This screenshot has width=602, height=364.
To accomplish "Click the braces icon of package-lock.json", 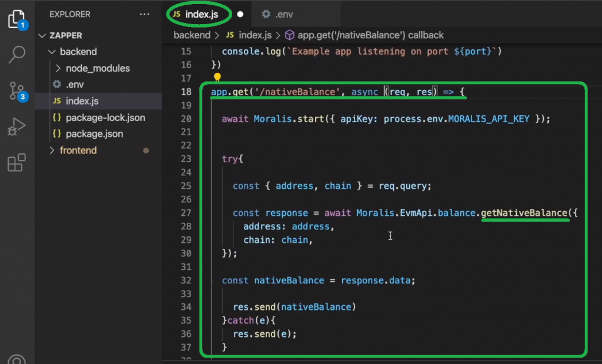I will tap(57, 118).
